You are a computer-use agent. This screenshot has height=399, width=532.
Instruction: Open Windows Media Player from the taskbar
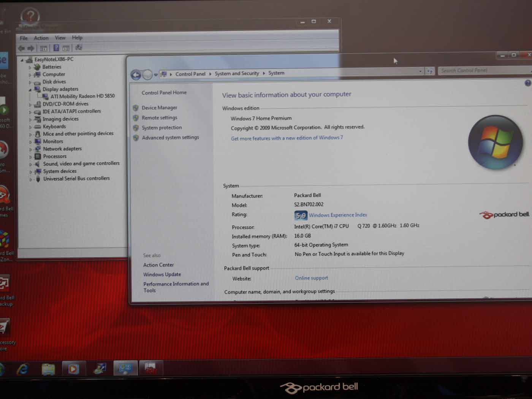pyautogui.click(x=73, y=369)
